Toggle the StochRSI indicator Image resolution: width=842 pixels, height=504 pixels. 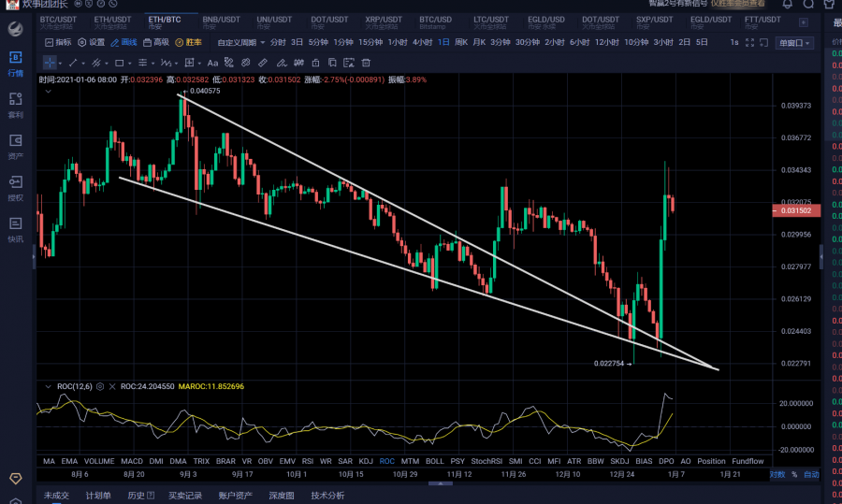[486, 461]
